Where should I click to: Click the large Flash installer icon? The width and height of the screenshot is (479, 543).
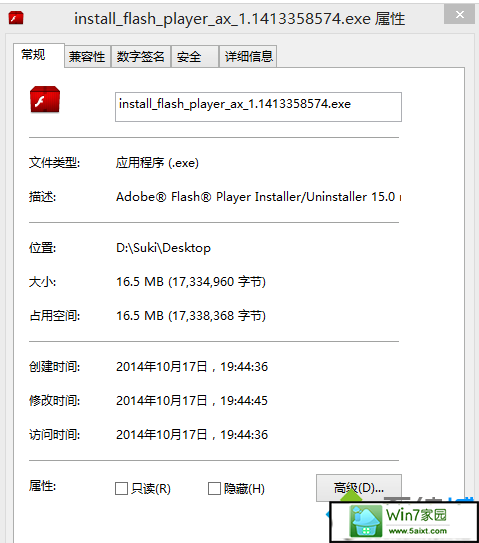45,99
